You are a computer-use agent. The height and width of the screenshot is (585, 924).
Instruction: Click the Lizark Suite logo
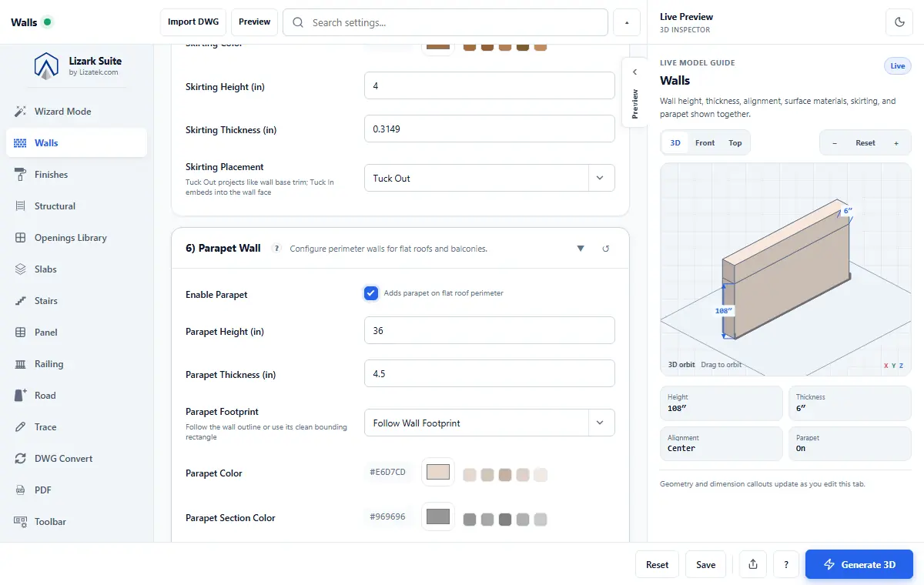click(x=47, y=66)
